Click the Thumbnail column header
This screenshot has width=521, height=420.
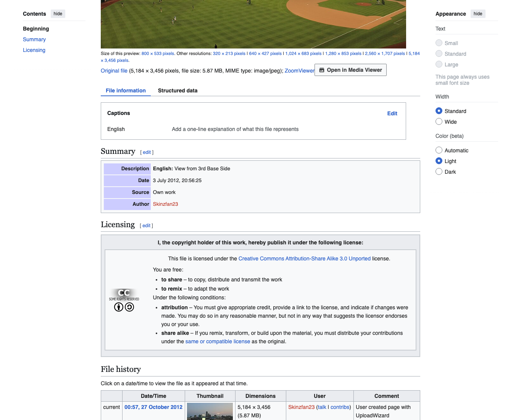tap(210, 396)
